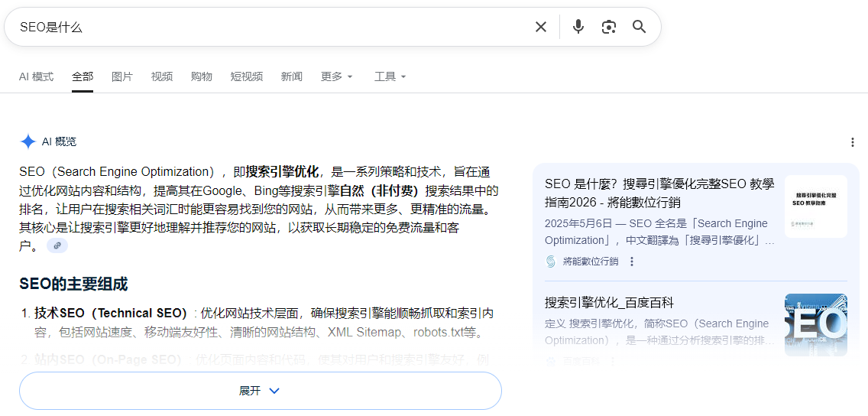Click into the search input field

[267, 28]
